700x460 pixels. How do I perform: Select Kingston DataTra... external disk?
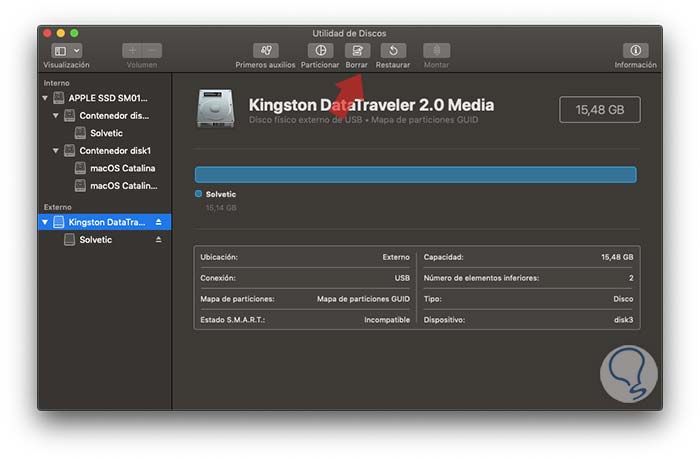(105, 222)
